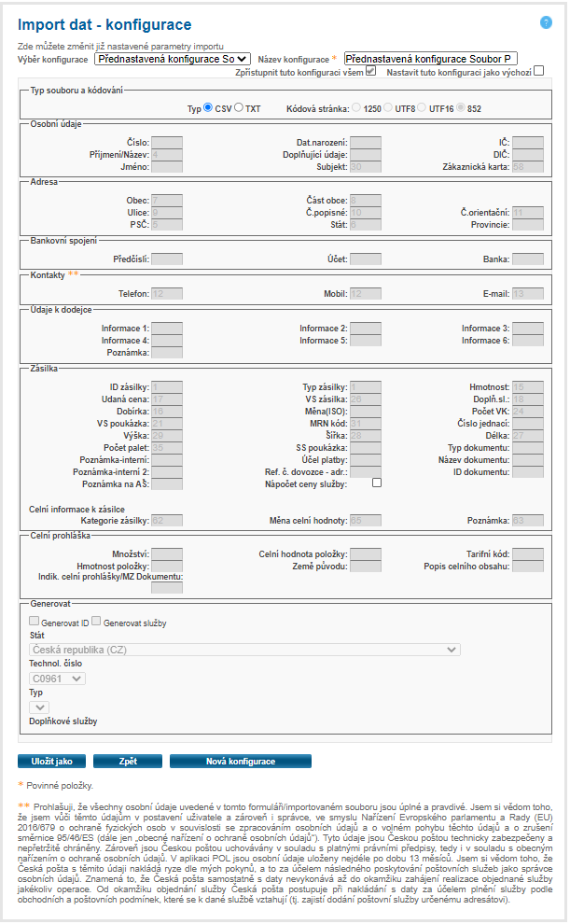Select the CSV file type radio button
570x924 pixels.
click(208, 108)
